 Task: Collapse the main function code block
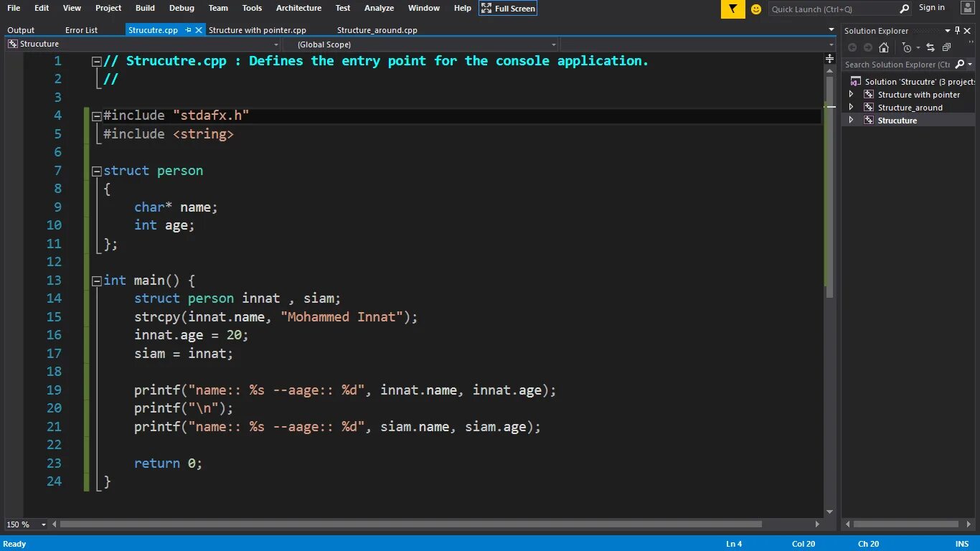tap(97, 281)
